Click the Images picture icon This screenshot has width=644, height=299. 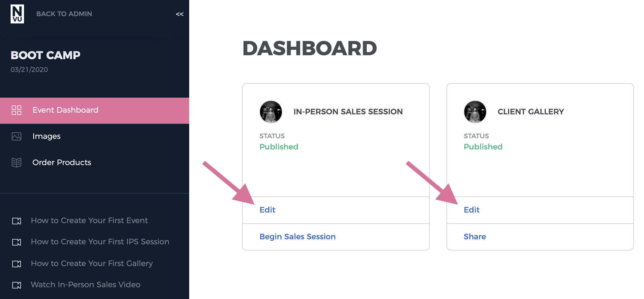coord(16,136)
